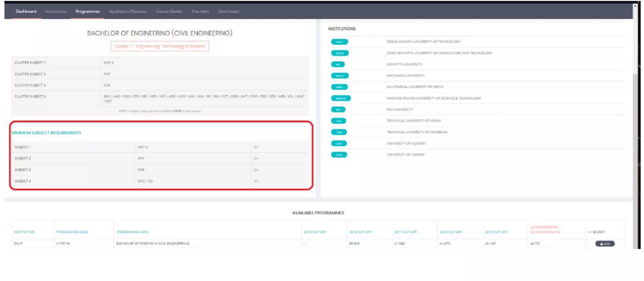This screenshot has width=644, height=281.
Task: Open the Downloads menu item
Action: point(229,11)
